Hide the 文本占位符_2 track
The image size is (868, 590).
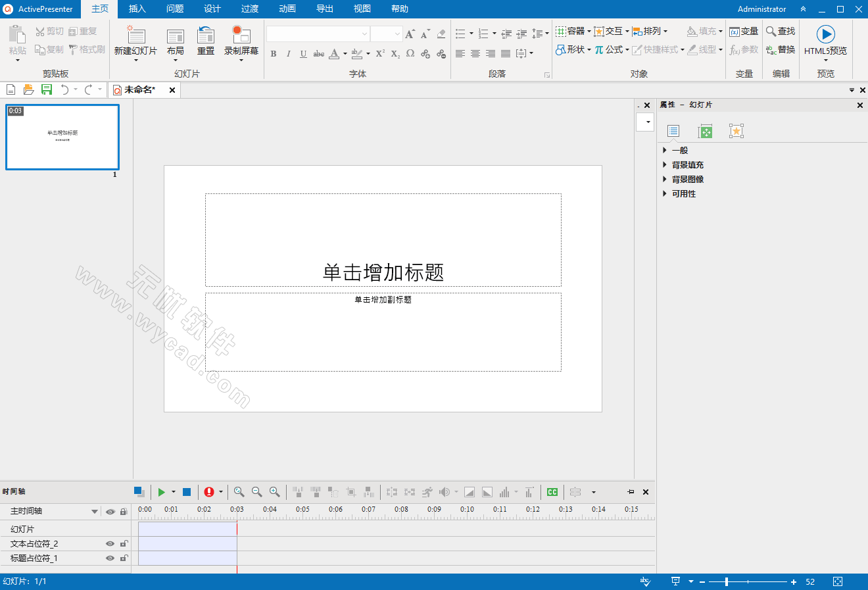click(110, 543)
